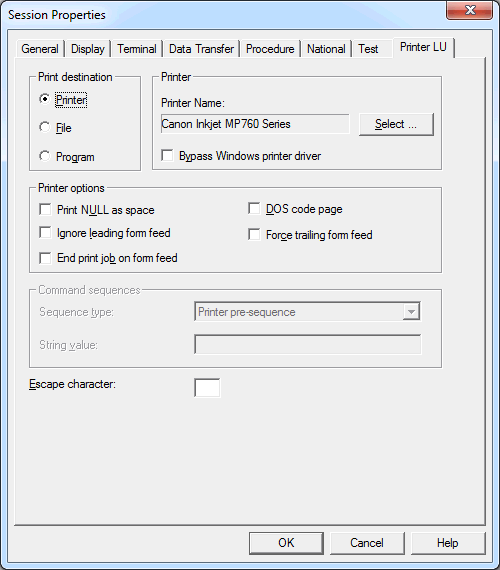Close the Session Properties dialog
Image resolution: width=500 pixels, height=570 pixels.
coord(470,10)
